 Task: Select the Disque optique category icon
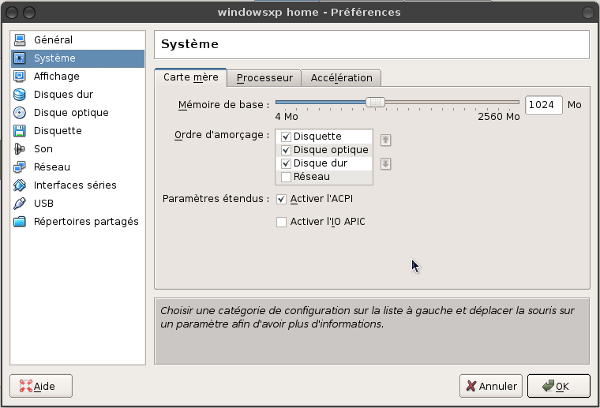click(x=19, y=112)
